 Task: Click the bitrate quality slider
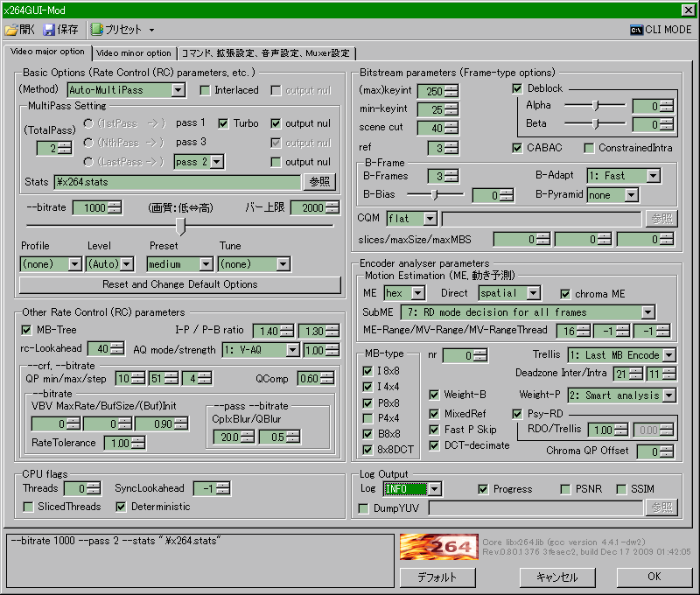[x=180, y=226]
